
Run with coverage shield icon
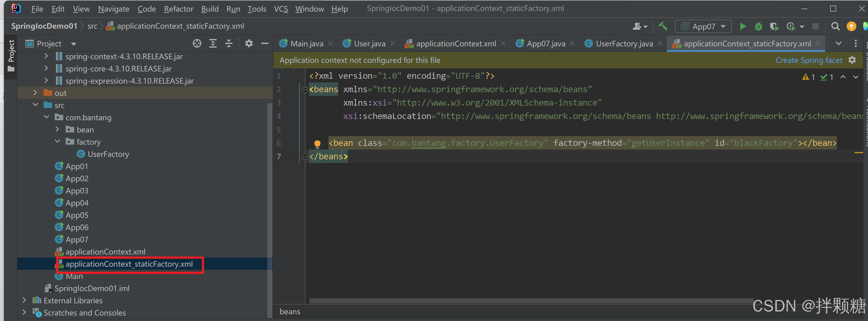click(x=774, y=26)
